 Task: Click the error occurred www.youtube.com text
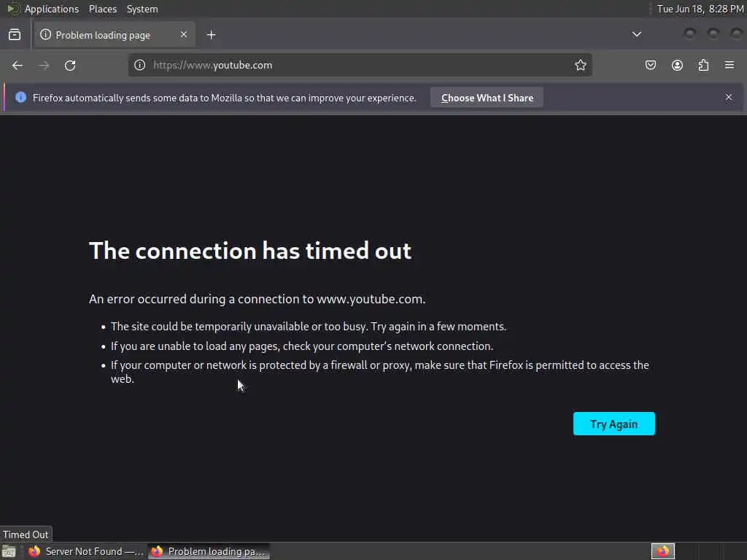click(x=258, y=299)
